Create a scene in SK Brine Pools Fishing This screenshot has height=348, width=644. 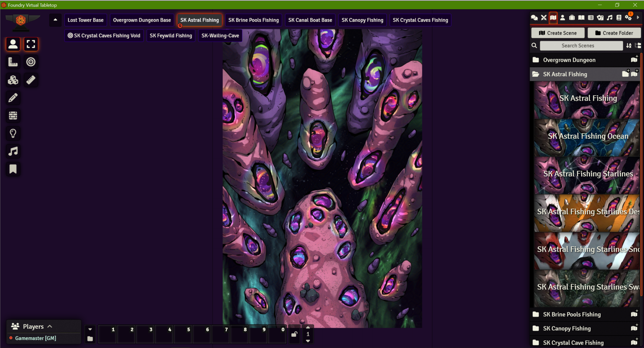pos(634,314)
